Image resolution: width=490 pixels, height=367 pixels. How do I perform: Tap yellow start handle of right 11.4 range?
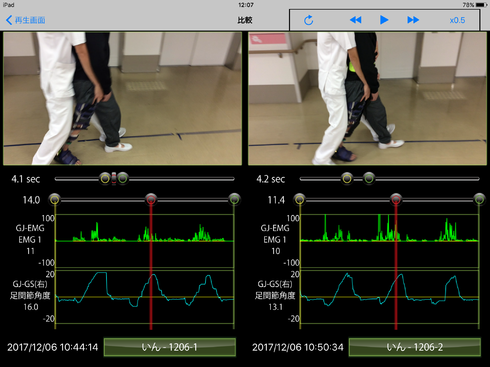pyautogui.click(x=300, y=199)
